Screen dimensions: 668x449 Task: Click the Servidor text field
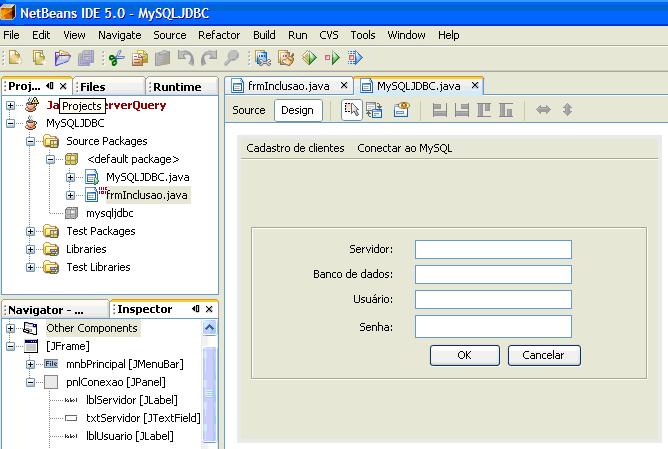[493, 249]
